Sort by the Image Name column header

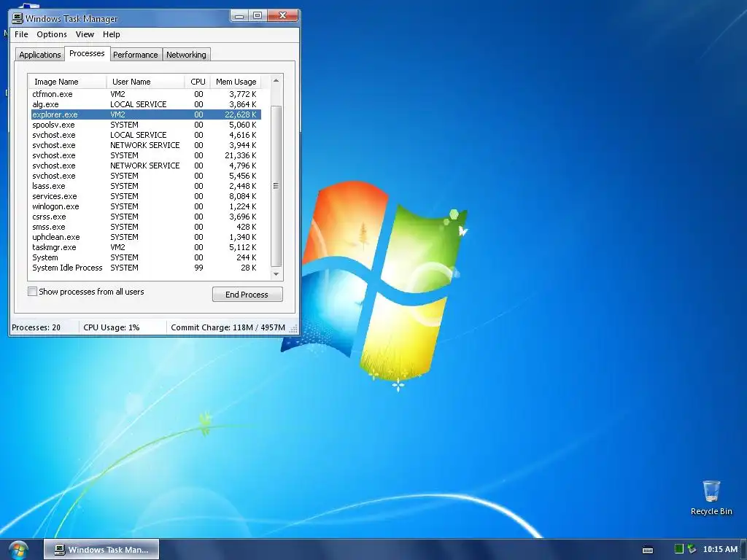pyautogui.click(x=67, y=82)
